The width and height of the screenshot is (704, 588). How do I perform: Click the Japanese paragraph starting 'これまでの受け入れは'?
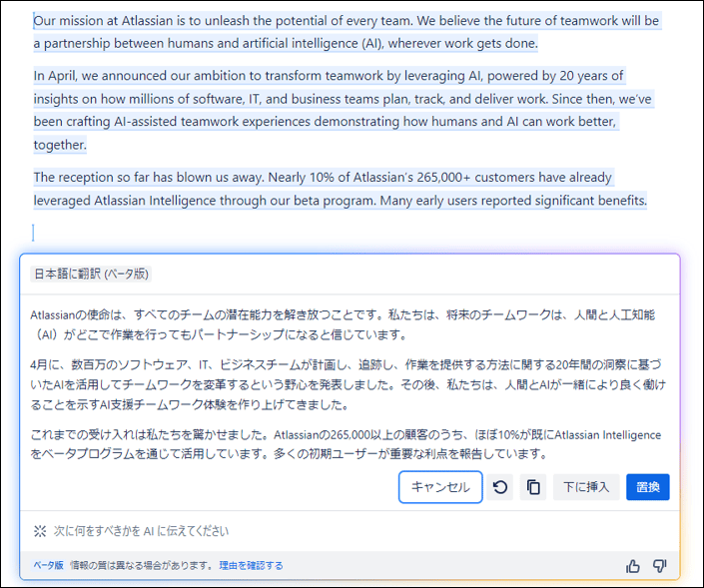[x=346, y=444]
